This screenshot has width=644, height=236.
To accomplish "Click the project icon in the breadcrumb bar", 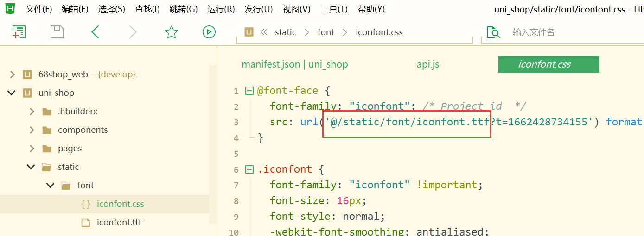I will (249, 32).
